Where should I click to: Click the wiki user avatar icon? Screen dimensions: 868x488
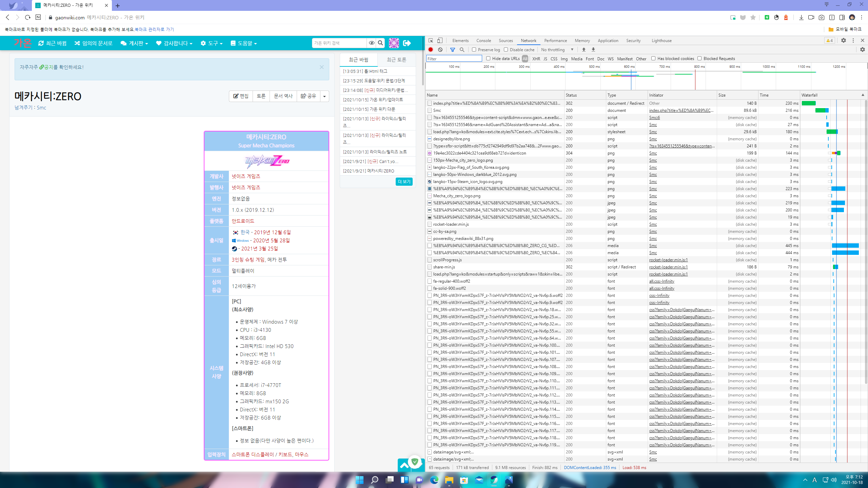(394, 43)
